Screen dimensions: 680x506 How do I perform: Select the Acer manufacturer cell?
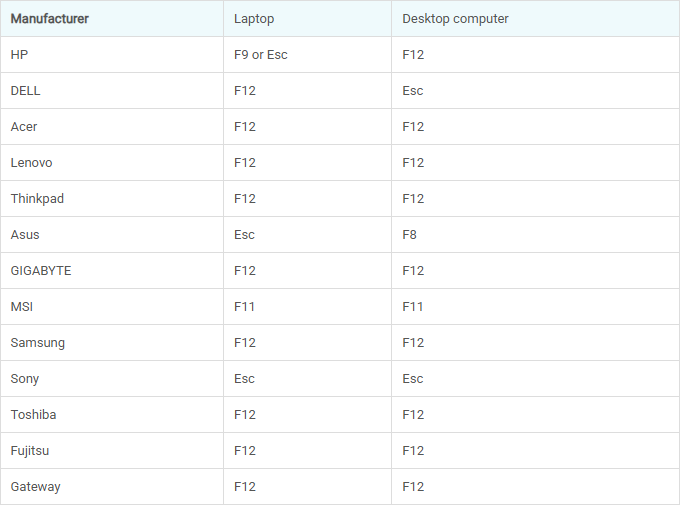(24, 127)
